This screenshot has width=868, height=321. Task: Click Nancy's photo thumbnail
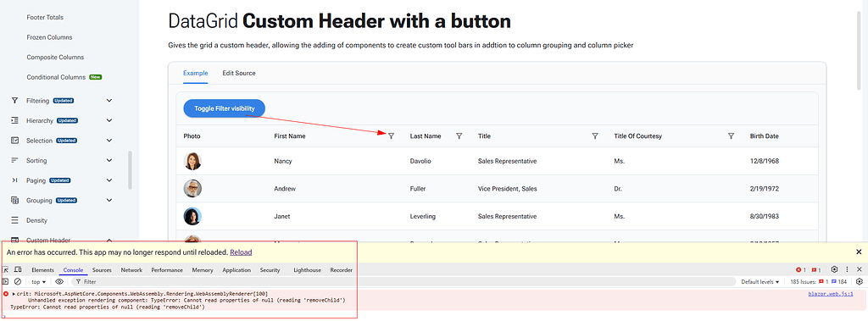click(192, 161)
